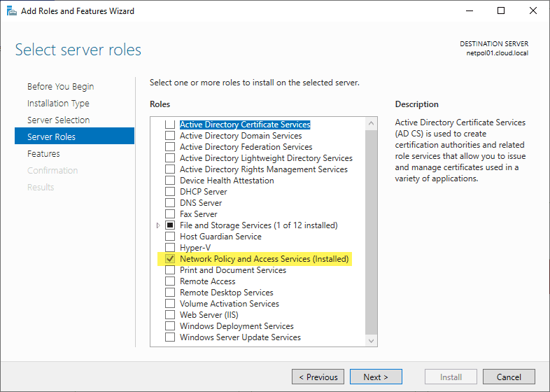Open the Before You Begin step
The image size is (550, 392).
point(60,87)
